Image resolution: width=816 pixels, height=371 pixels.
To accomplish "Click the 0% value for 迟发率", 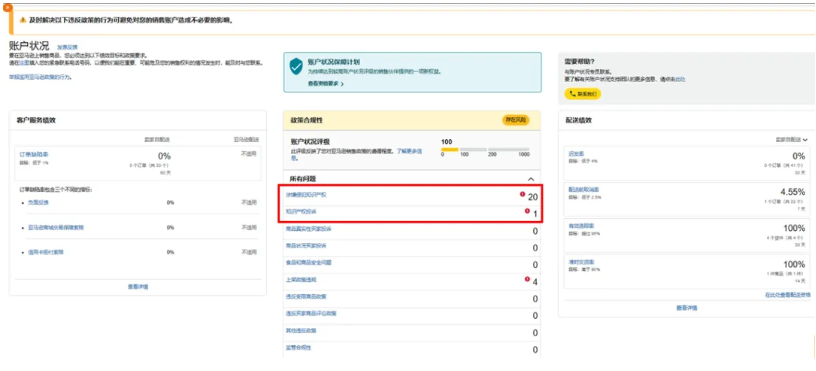I will coord(799,156).
